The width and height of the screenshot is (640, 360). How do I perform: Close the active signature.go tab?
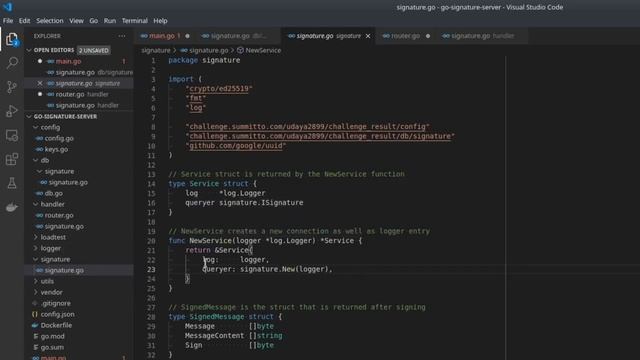pos(368,36)
